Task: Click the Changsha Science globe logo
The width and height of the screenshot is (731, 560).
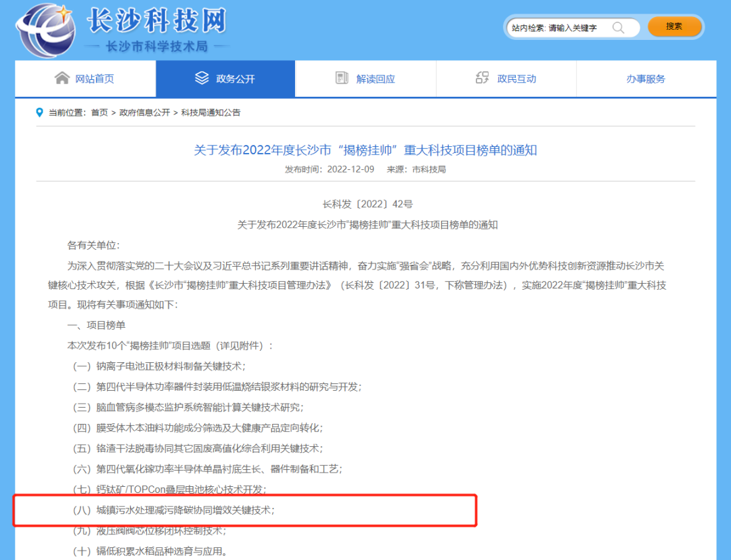Action: pyautogui.click(x=45, y=30)
